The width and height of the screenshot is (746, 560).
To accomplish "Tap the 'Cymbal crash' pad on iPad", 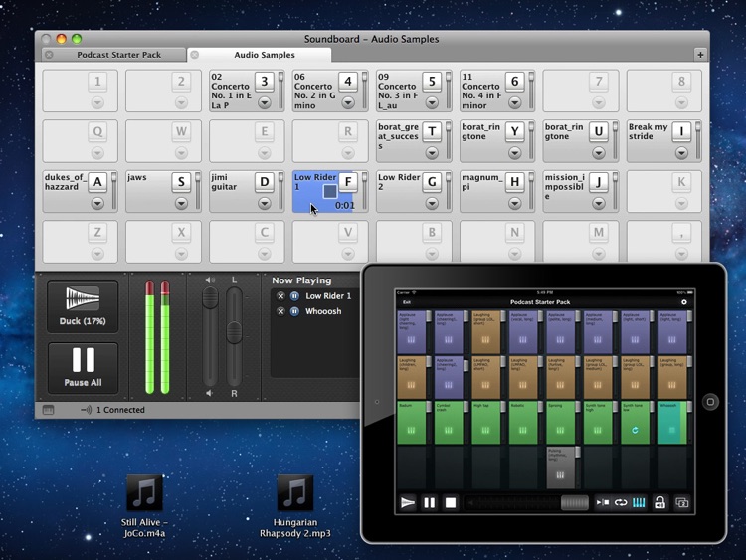I will coord(449,423).
